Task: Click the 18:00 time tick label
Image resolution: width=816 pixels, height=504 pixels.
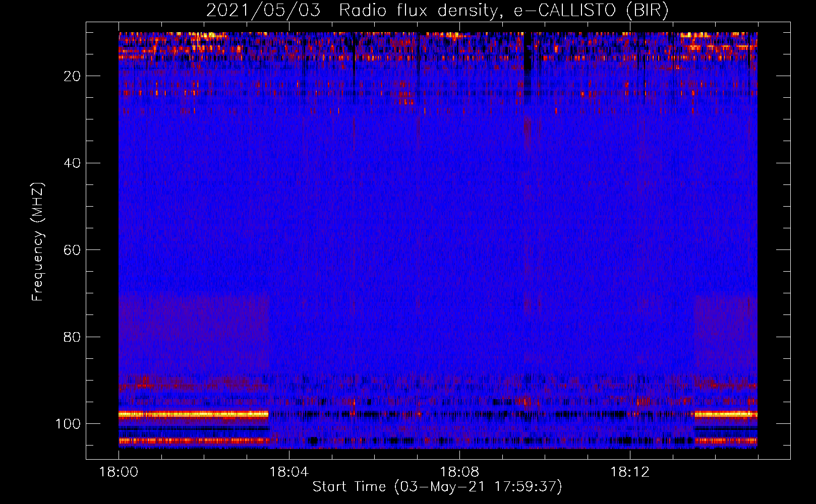Action: pyautogui.click(x=119, y=472)
